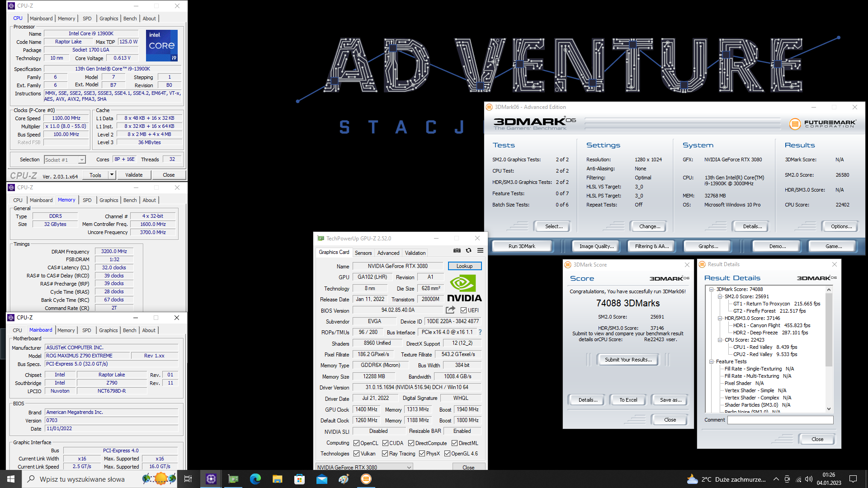Open the Windows Start menu
Image resolution: width=868 pixels, height=488 pixels.
click(11, 479)
